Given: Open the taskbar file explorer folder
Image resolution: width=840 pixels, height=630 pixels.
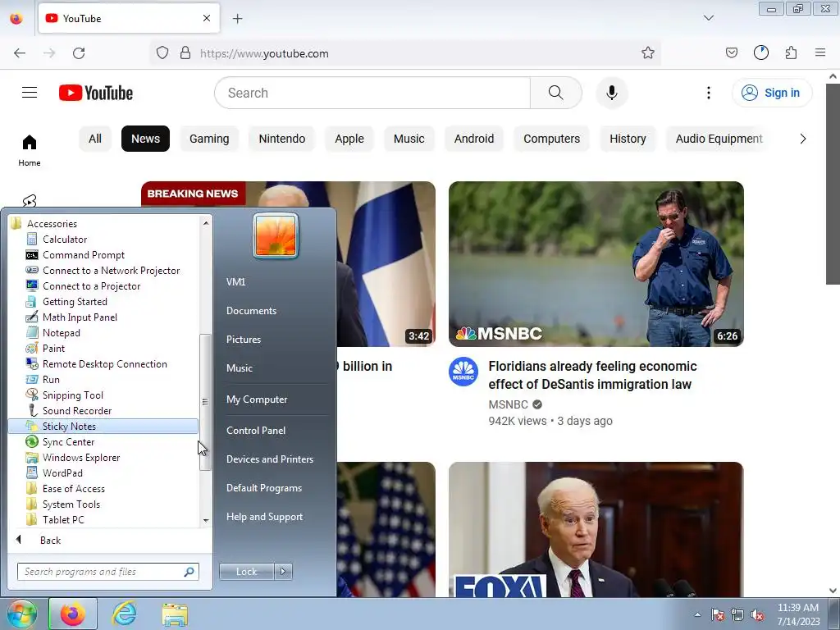Looking at the screenshot, I should [x=175, y=614].
